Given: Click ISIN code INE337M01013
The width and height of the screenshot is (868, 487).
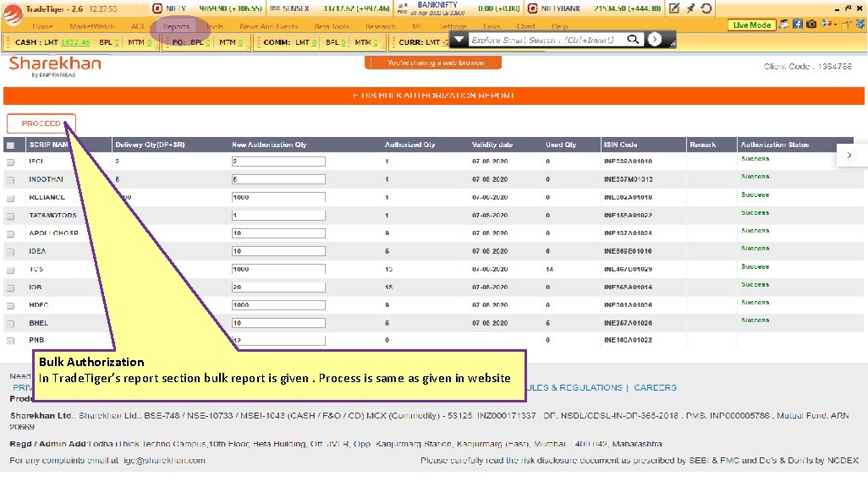Looking at the screenshot, I should coord(629,179).
